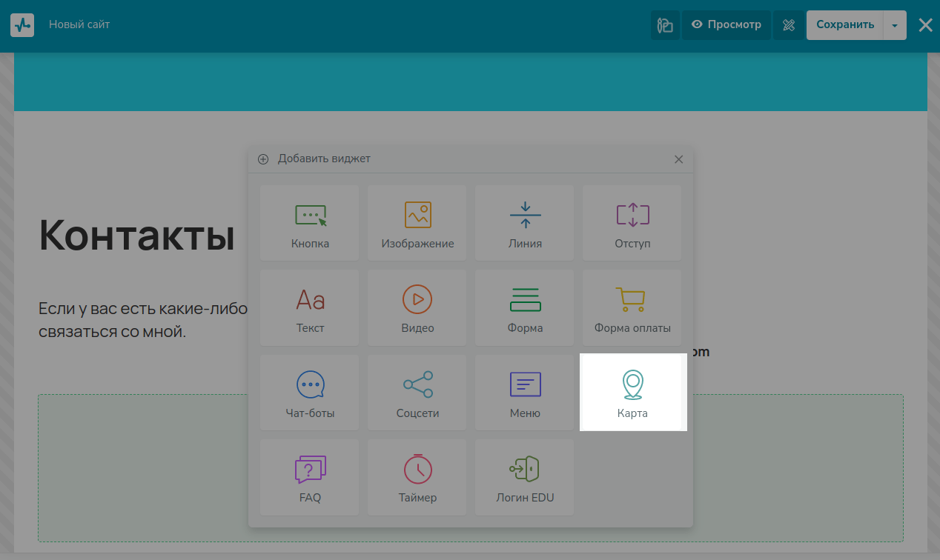Choose the Логин EDU widget

point(525,477)
